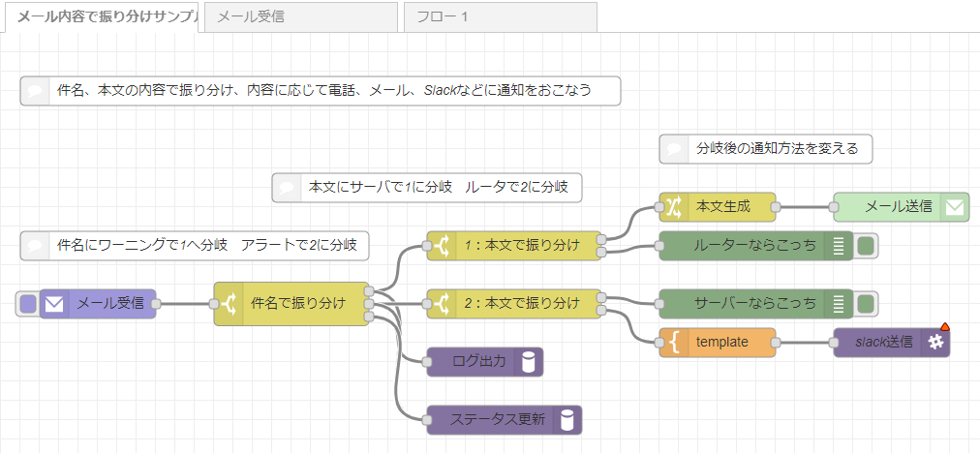Toggle the debug output of ルーターならこっち node

point(866,246)
